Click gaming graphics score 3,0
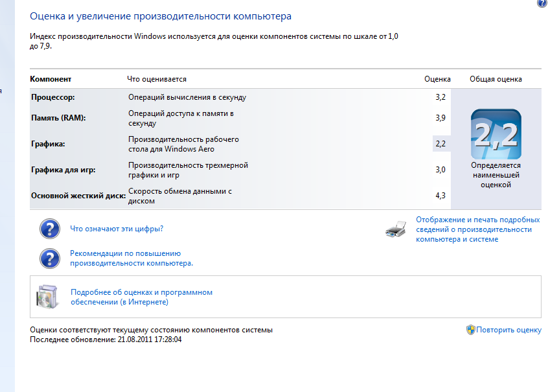548x392 pixels. 440,170
